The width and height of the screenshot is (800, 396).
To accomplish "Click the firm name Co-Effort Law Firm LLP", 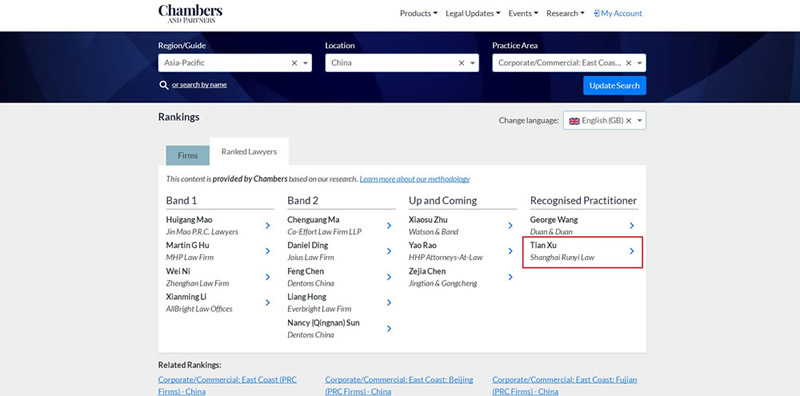I will point(324,232).
